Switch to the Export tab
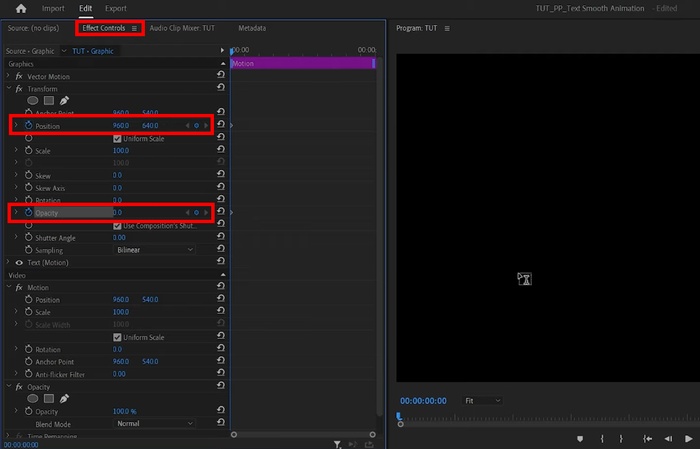The height and width of the screenshot is (449, 700). pyautogui.click(x=116, y=9)
